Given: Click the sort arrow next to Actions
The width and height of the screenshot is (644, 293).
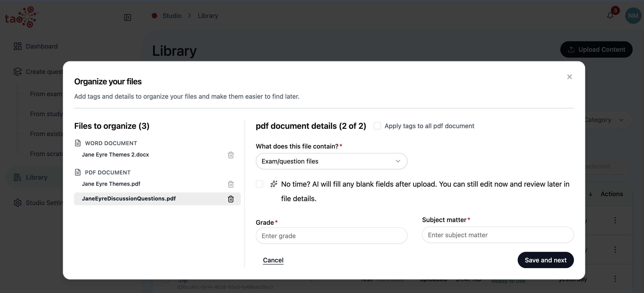Looking at the screenshot, I should (590, 194).
